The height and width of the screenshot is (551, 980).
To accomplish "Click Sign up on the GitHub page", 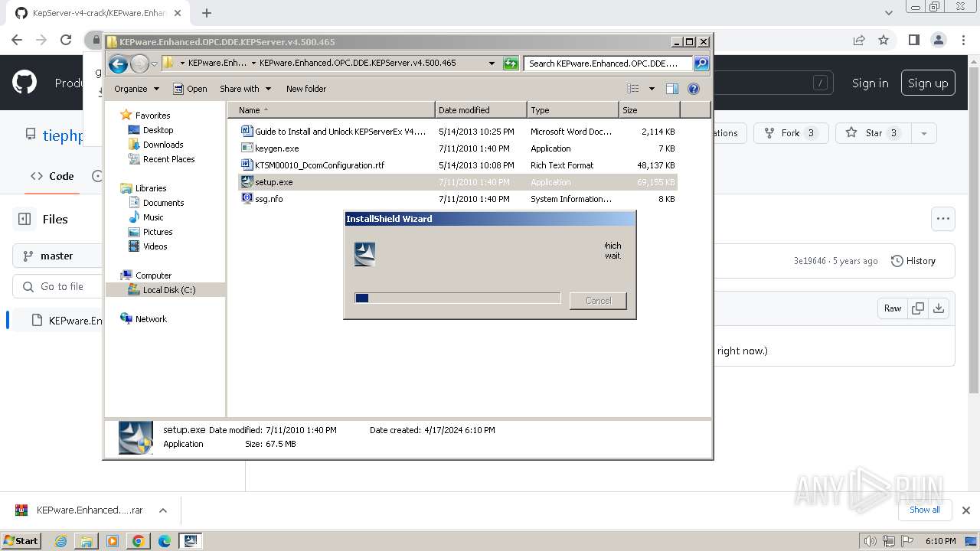I will [928, 83].
